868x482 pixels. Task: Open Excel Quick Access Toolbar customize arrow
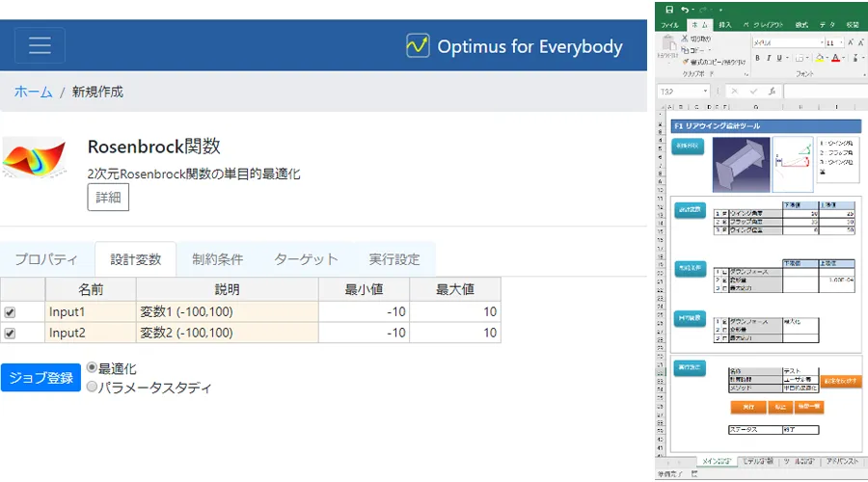click(720, 10)
